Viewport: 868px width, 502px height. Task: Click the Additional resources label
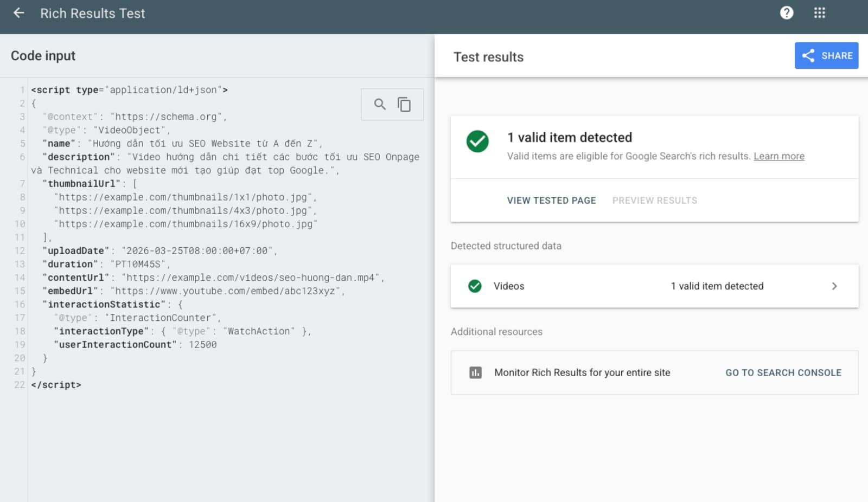496,332
